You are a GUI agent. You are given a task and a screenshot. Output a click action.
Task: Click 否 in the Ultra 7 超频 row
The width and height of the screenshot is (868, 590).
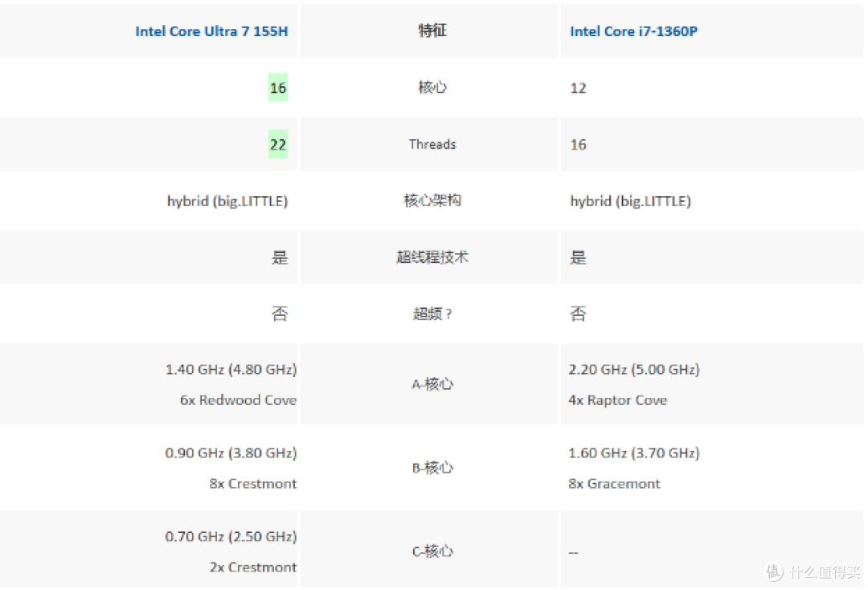coord(280,314)
